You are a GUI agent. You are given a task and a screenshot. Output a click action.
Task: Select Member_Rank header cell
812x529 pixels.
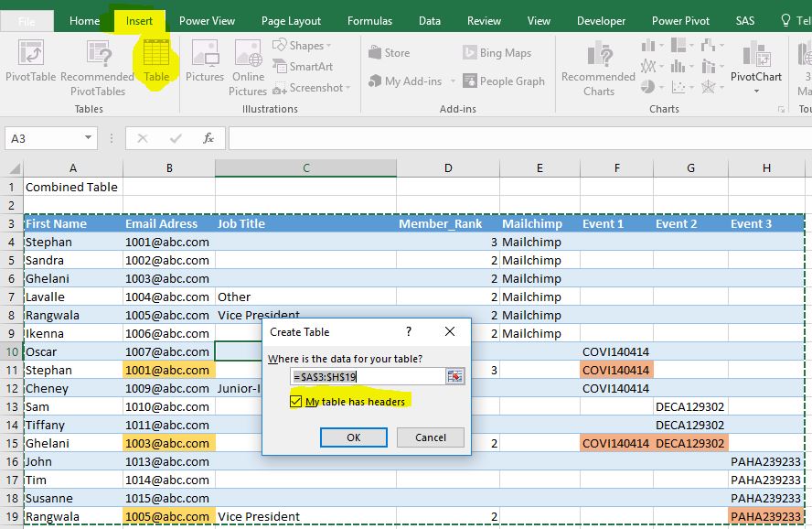tap(448, 224)
